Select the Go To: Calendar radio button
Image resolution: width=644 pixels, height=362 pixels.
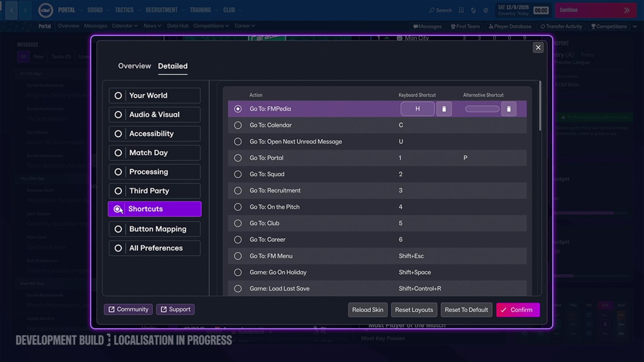click(x=238, y=125)
